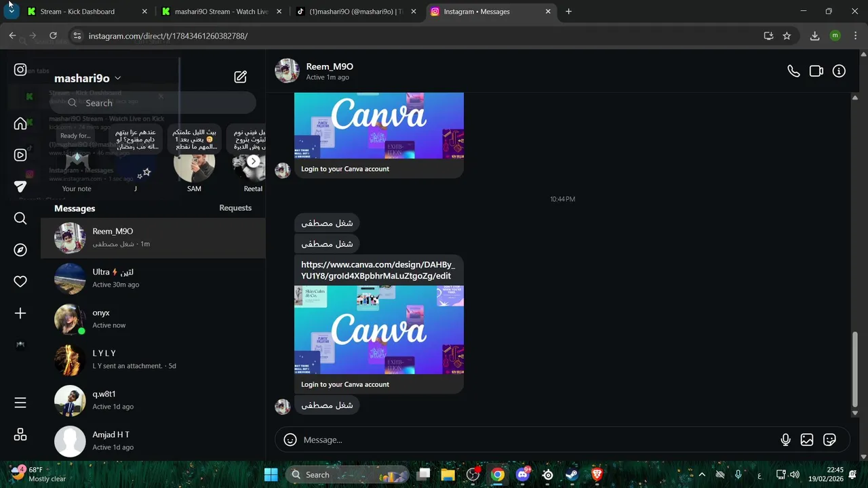Click the Instagram logo in the sidebar

pyautogui.click(x=20, y=70)
